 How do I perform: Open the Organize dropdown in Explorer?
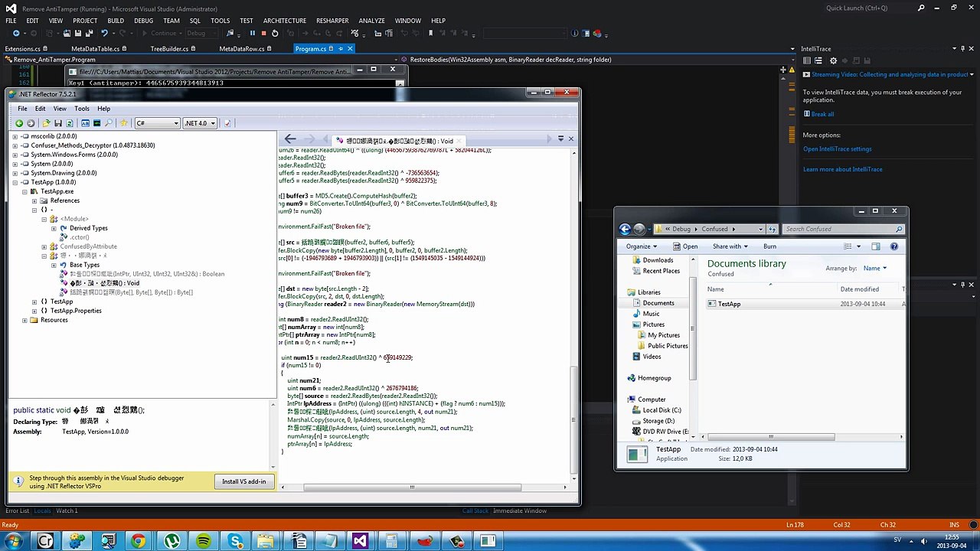coord(642,246)
